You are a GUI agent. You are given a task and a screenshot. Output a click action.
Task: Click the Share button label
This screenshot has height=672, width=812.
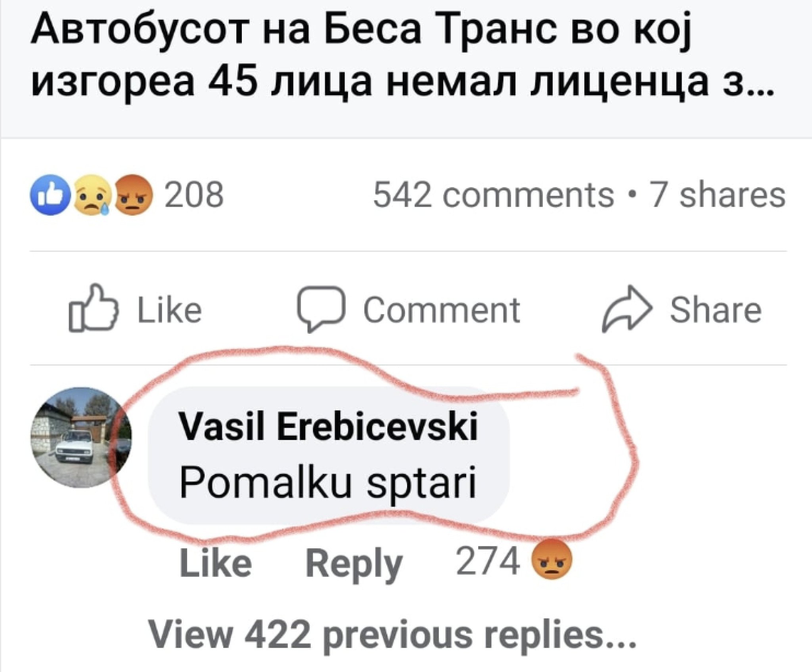[716, 310]
